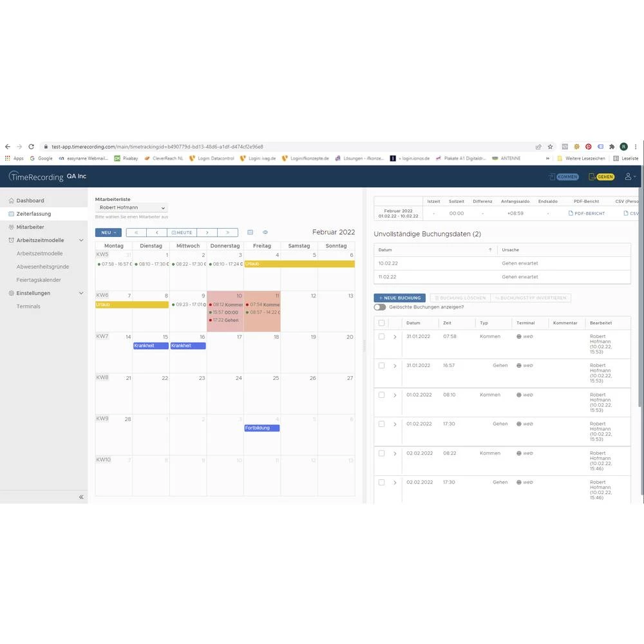Open Mitarbeiter in the sidebar
The width and height of the screenshot is (644, 644).
click(30, 227)
